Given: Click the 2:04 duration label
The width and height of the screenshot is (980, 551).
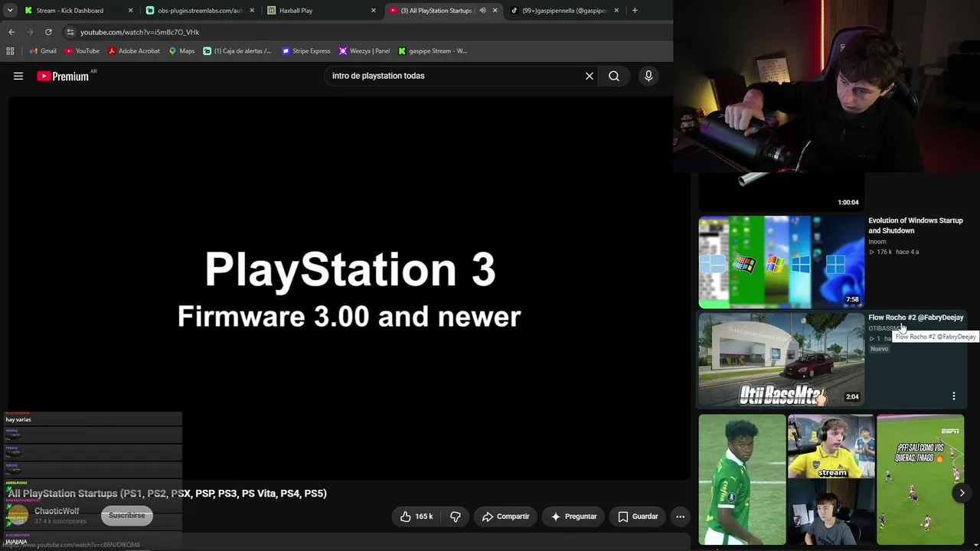Looking at the screenshot, I should pos(852,397).
